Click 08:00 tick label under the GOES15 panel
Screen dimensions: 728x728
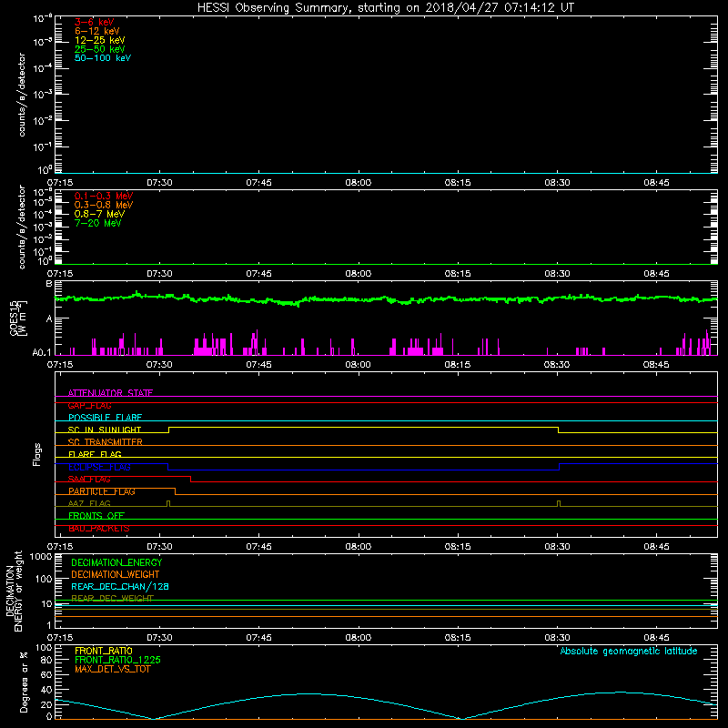coord(358,365)
